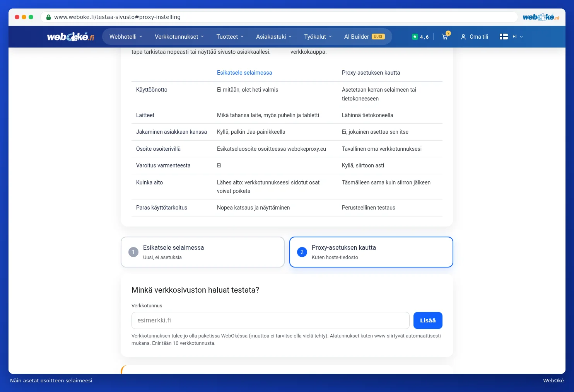
Task: Click the Finnish flag icon
Action: (504, 37)
